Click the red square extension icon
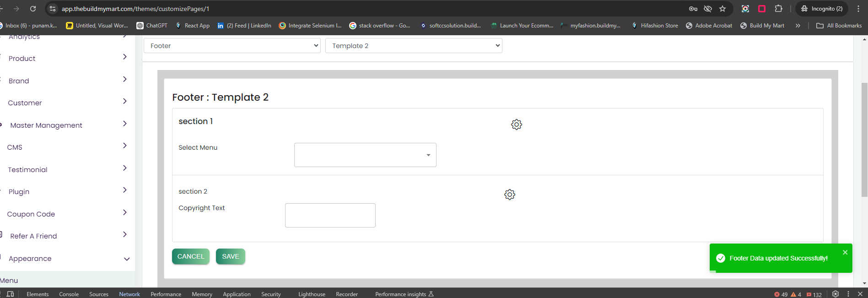This screenshot has height=298, width=868. coord(762,9)
